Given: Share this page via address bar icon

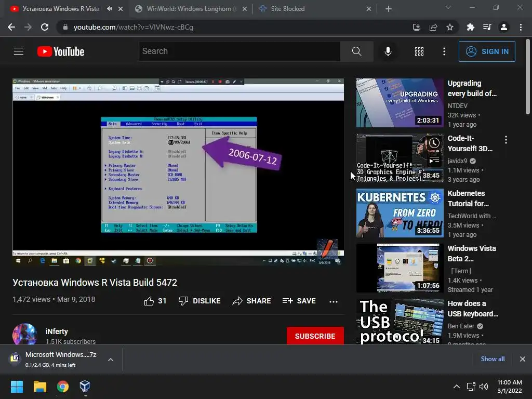Looking at the screenshot, I should [x=433, y=27].
